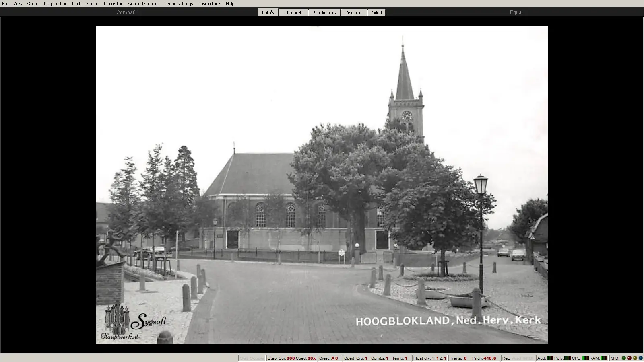Screen dimensions: 644x362
Task: Click the yellow MIDI status indicator
Action: point(635,358)
